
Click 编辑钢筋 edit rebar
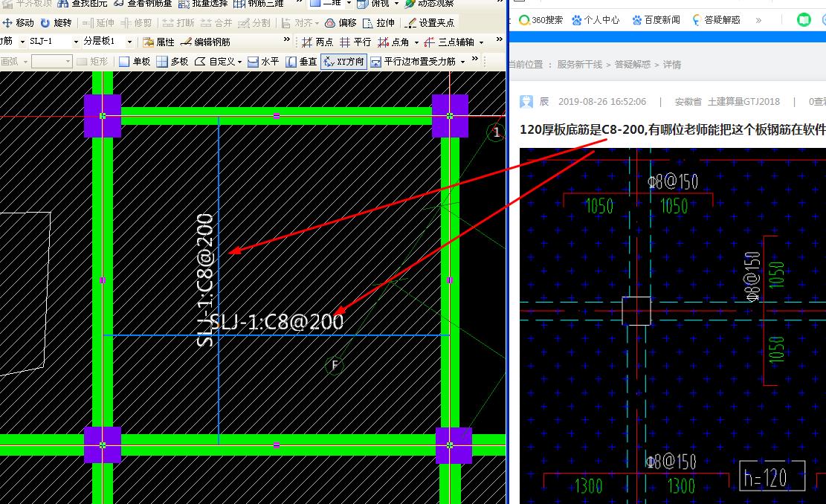[205, 42]
